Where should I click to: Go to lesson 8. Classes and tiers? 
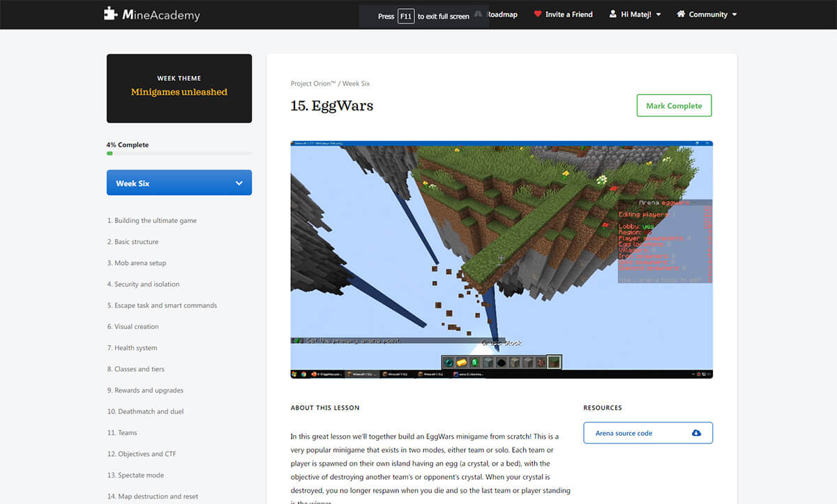click(x=136, y=369)
